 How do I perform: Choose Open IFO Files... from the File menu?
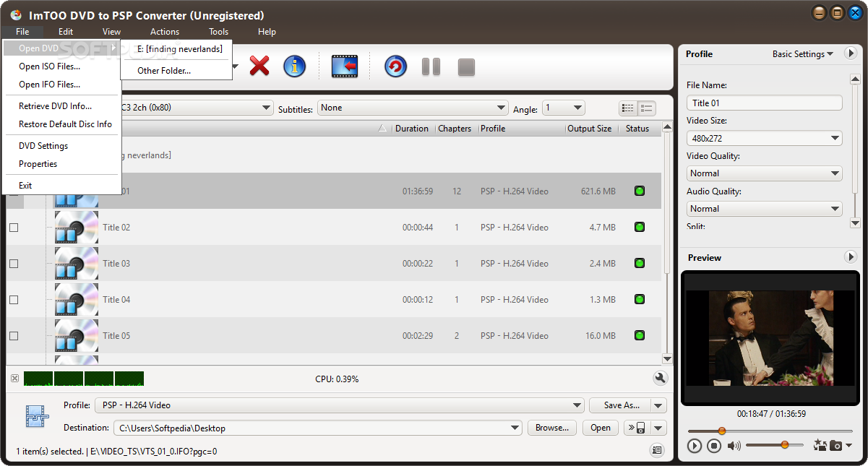62,85
